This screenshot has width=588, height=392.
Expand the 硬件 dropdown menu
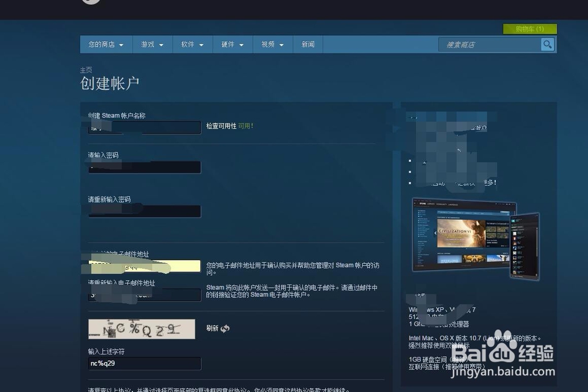pyautogui.click(x=232, y=45)
